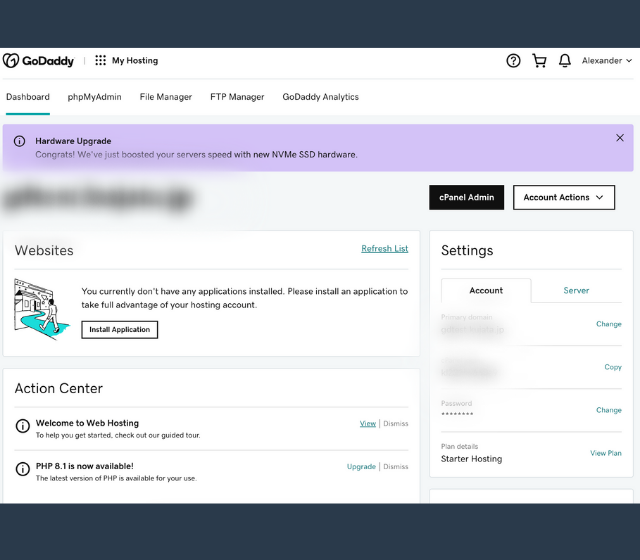Dismiss the Hardware Upgrade banner

(x=620, y=138)
